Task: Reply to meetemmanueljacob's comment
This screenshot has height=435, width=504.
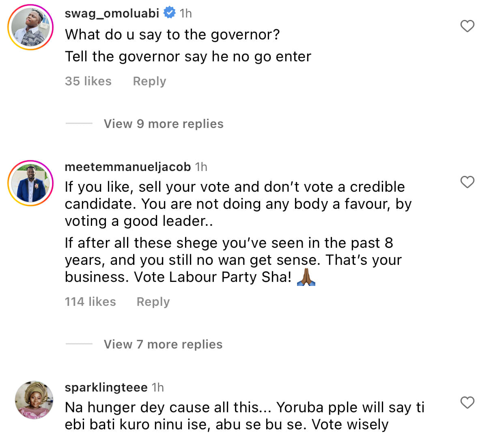Action: pyautogui.click(x=153, y=302)
